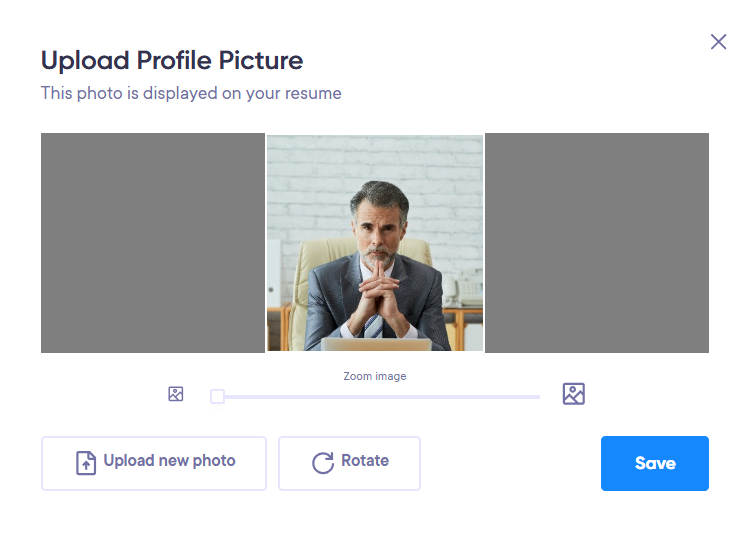
Task: Click the right gray crop overlay
Action: (x=597, y=243)
